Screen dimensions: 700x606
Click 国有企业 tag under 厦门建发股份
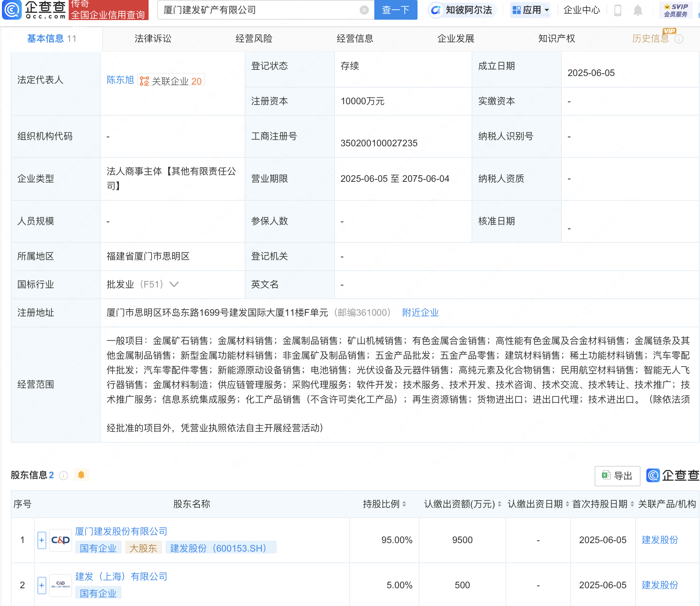pyautogui.click(x=98, y=548)
